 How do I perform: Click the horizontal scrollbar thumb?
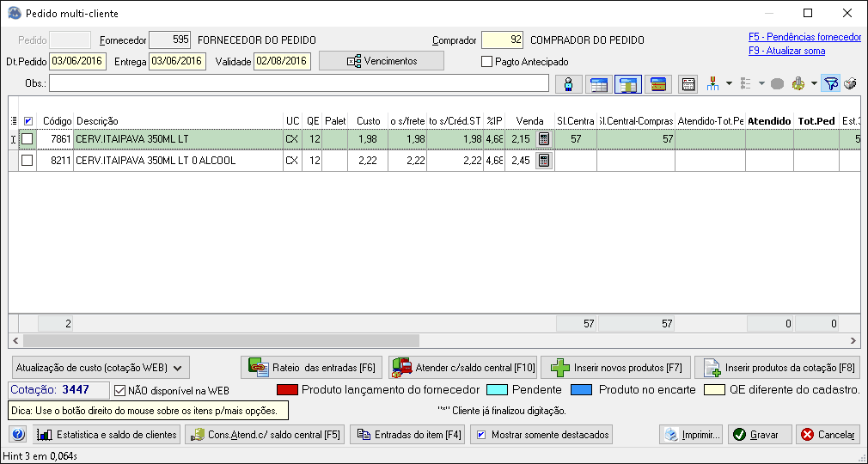[222, 340]
